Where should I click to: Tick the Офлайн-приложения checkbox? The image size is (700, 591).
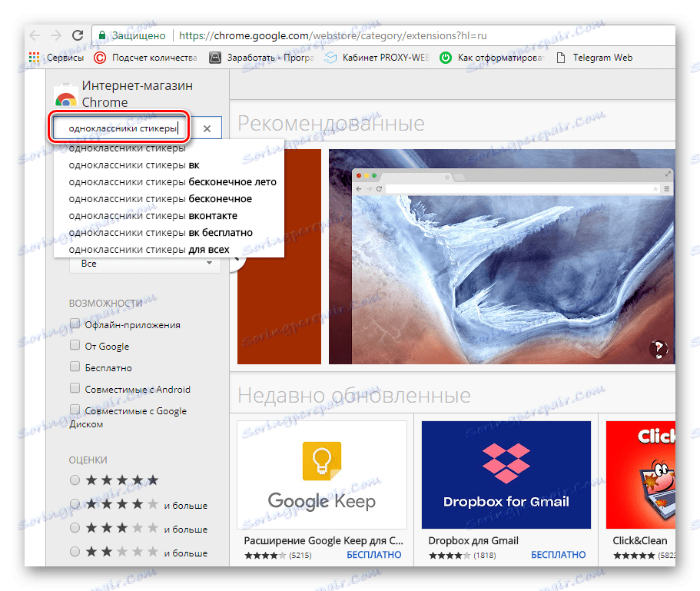tap(75, 324)
